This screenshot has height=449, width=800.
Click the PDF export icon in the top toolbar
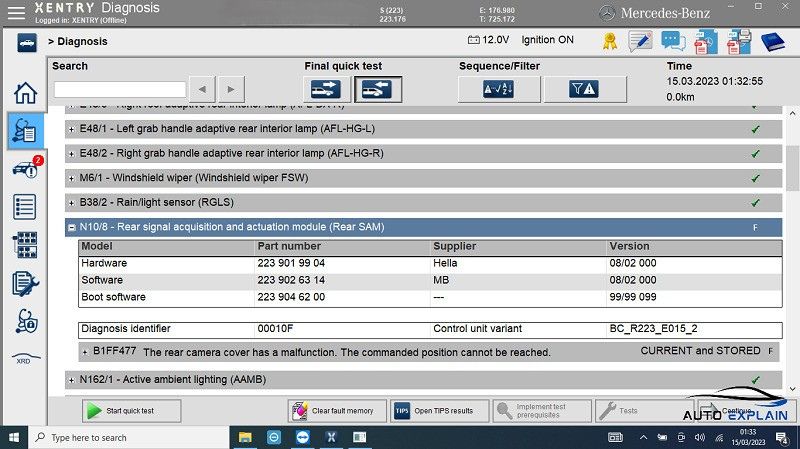(706, 42)
